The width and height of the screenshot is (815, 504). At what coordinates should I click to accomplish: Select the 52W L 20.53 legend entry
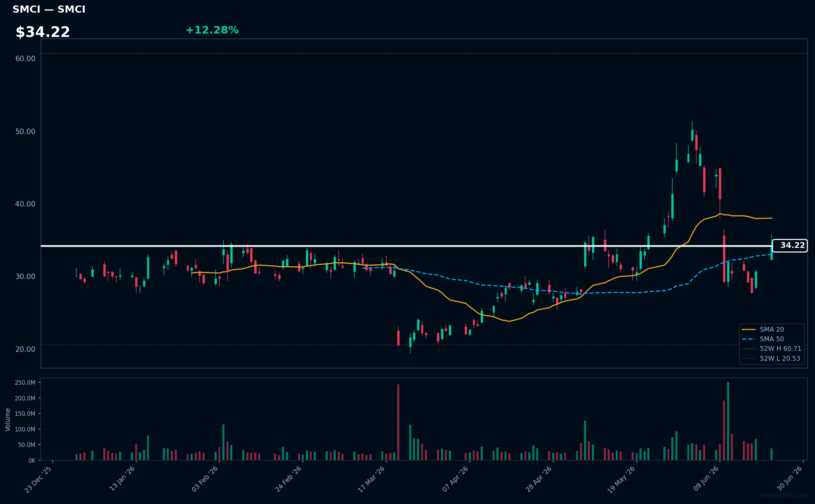point(772,358)
